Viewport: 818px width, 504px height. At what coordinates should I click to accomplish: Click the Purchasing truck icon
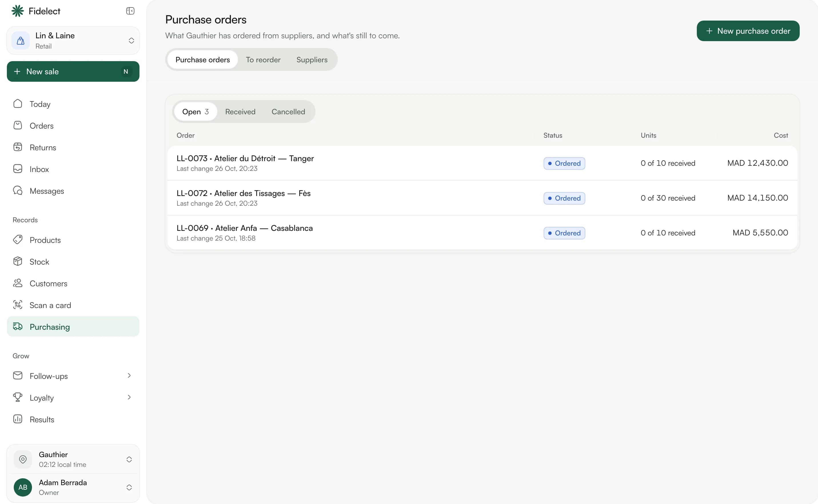18,326
